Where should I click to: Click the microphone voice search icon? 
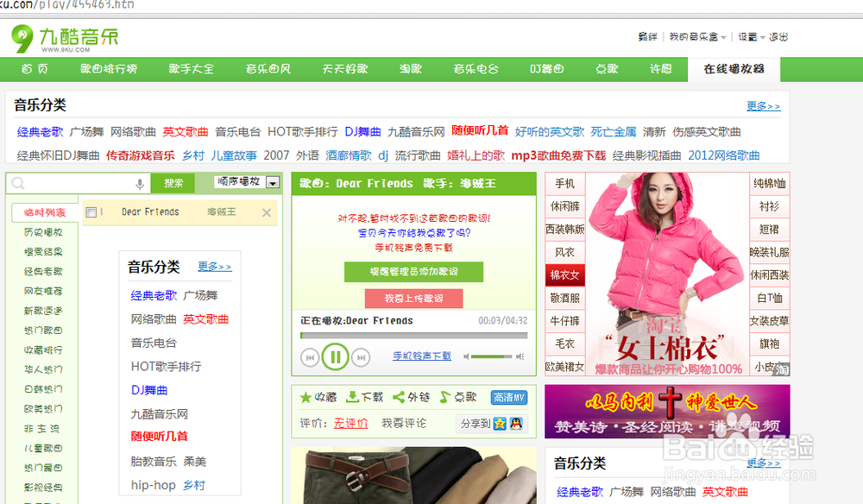tap(139, 183)
